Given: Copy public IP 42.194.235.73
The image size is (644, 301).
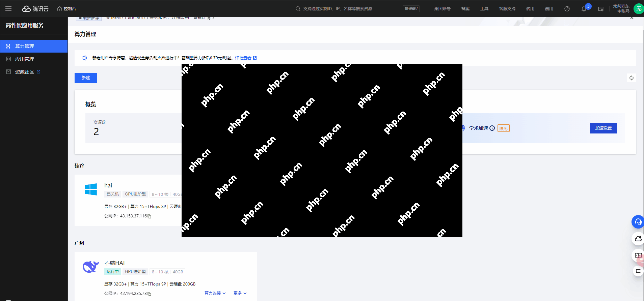Looking at the screenshot, I should click(x=150, y=294).
